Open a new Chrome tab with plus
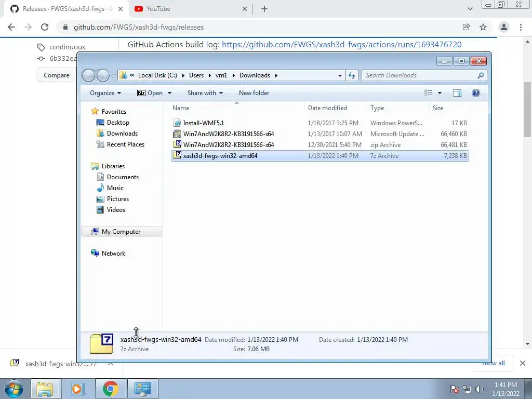This screenshot has width=532, height=399. click(x=264, y=9)
